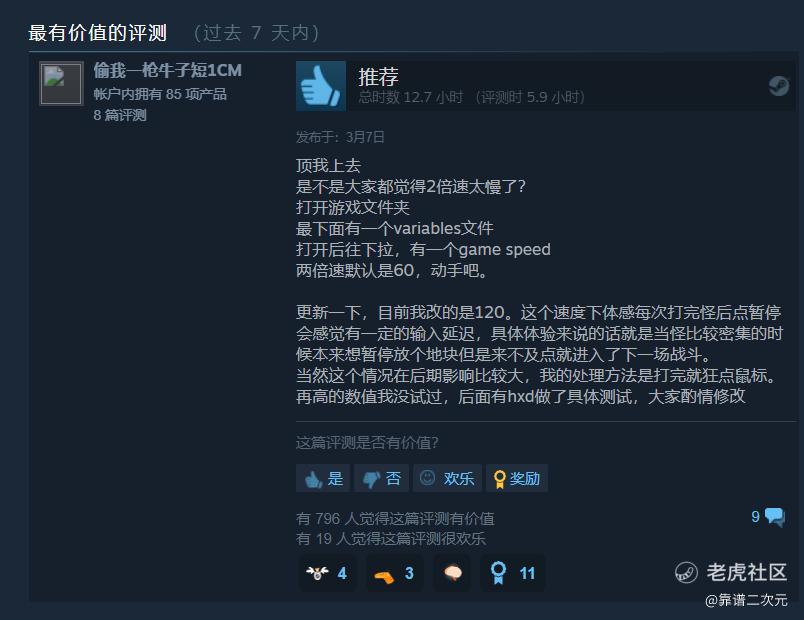This screenshot has width=804, height=620.
Task: Click the smiley face icon on 欢乐 button
Action: (428, 478)
